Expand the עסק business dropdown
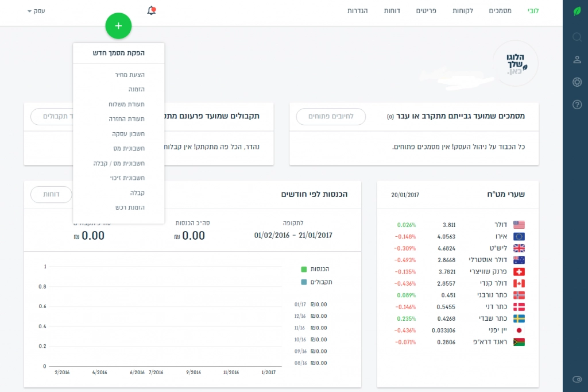This screenshot has width=588, height=392. (x=36, y=11)
